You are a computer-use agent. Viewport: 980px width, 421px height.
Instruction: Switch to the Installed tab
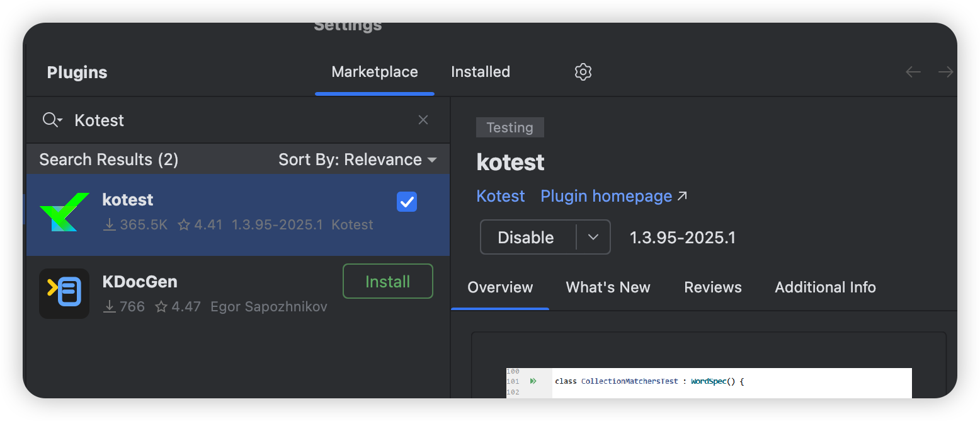481,72
